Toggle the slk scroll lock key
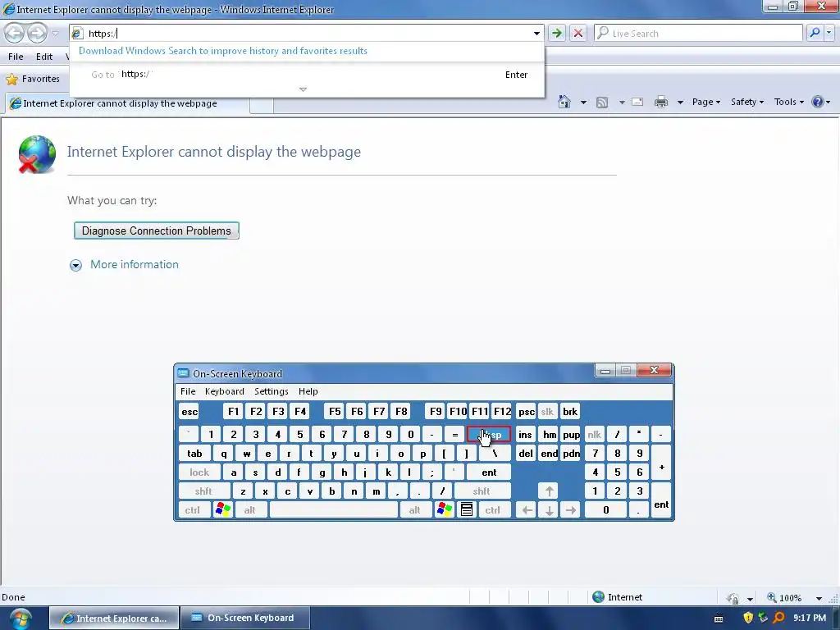This screenshot has height=630, width=840. [547, 412]
